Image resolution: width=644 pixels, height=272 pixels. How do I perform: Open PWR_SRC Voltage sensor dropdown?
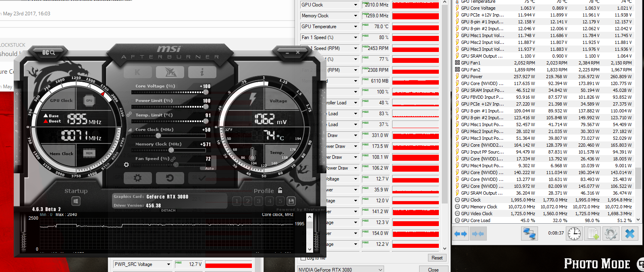point(143,264)
